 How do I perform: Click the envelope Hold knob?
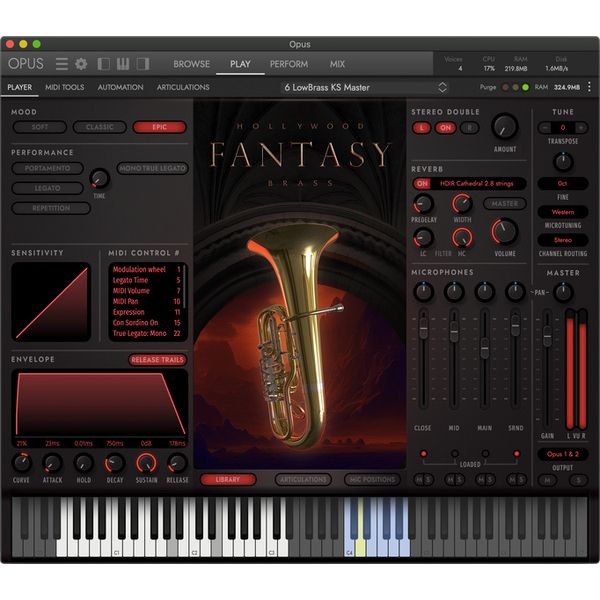[x=83, y=463]
